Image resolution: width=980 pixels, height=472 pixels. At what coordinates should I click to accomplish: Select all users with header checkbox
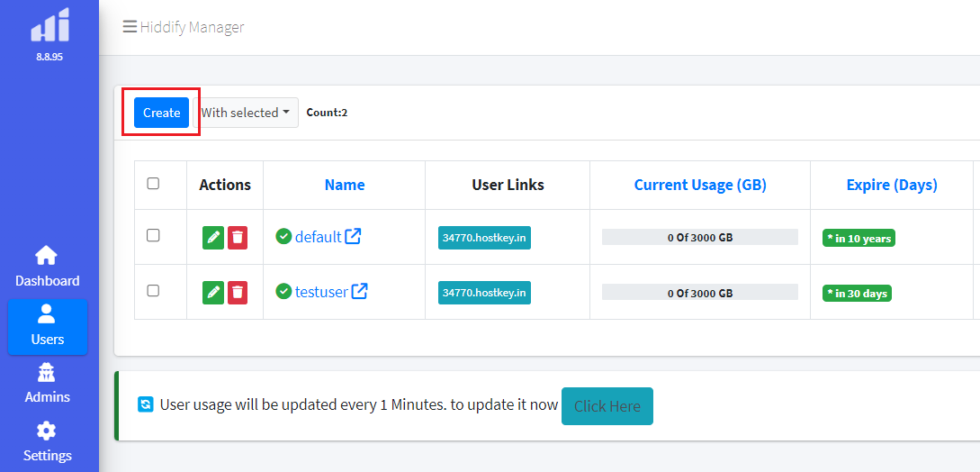point(153,184)
